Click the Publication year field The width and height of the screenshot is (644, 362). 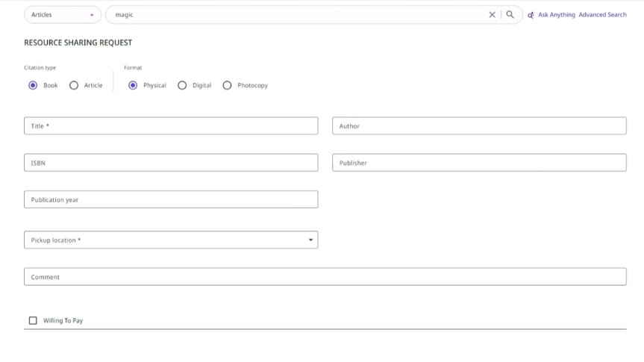(171, 199)
